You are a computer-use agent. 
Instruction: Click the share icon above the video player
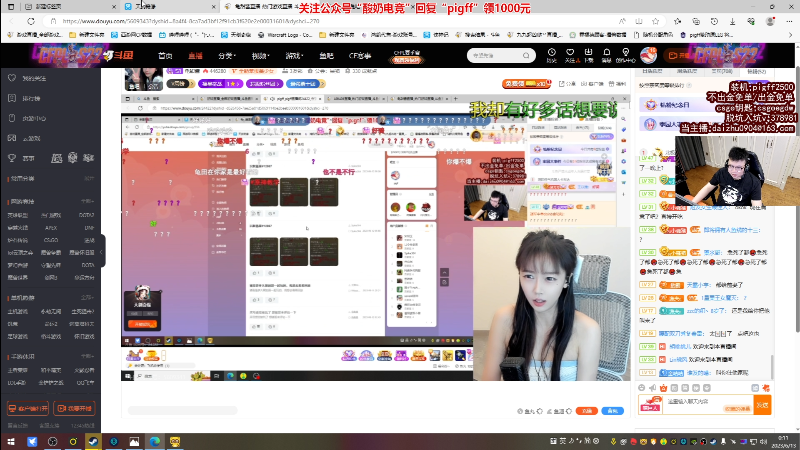coord(562,84)
